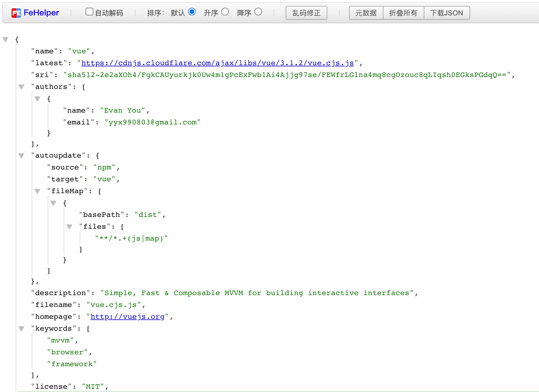Click the "target" key
This screenshot has height=392, width=539.
(65, 179)
